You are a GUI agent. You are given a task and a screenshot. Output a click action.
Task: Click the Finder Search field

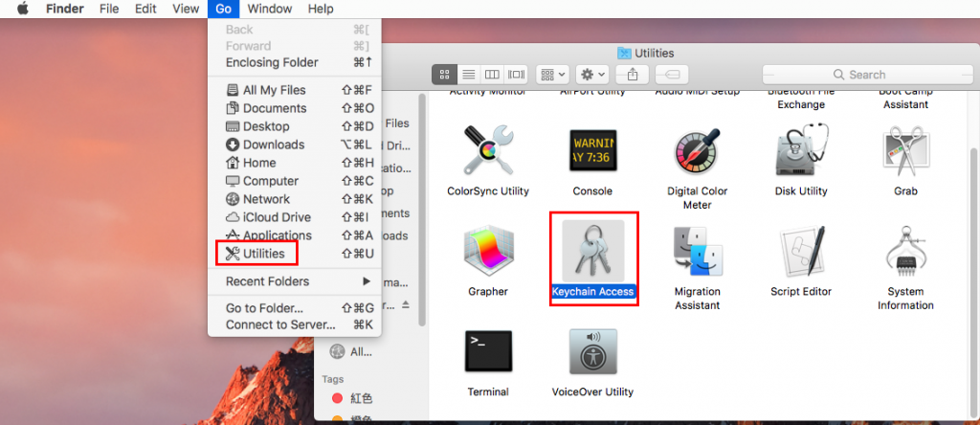pos(866,75)
